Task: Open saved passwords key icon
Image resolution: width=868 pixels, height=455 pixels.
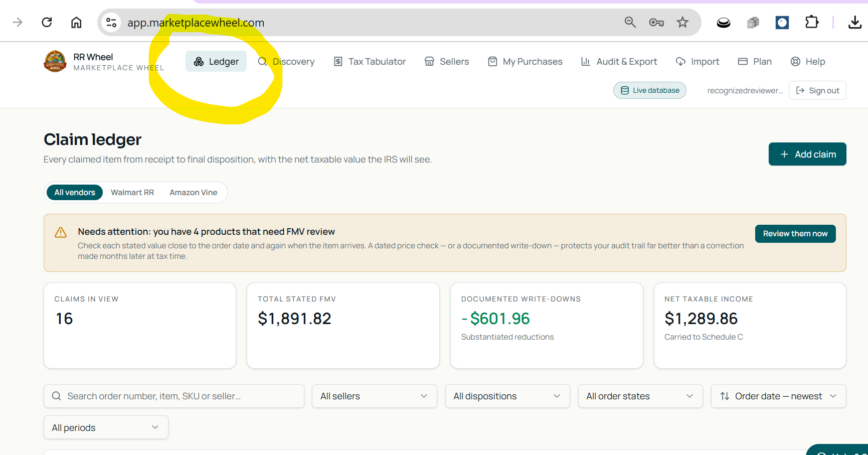Action: click(x=656, y=22)
